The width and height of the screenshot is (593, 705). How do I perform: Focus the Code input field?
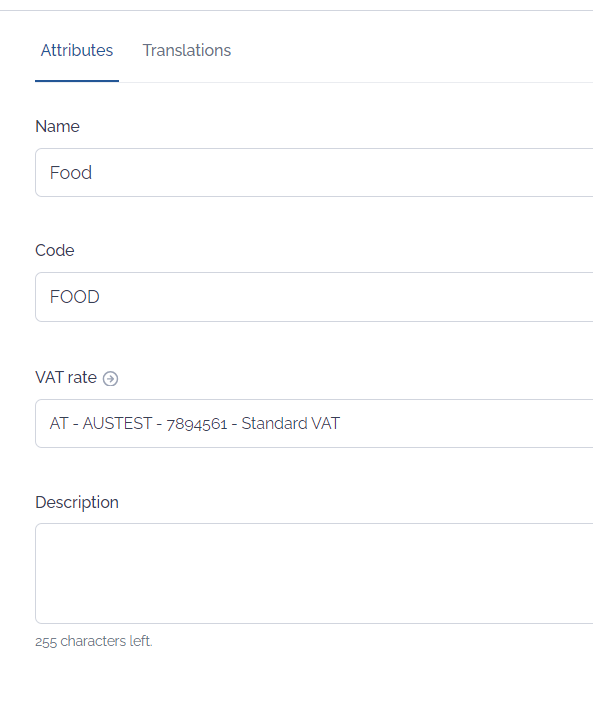(314, 297)
